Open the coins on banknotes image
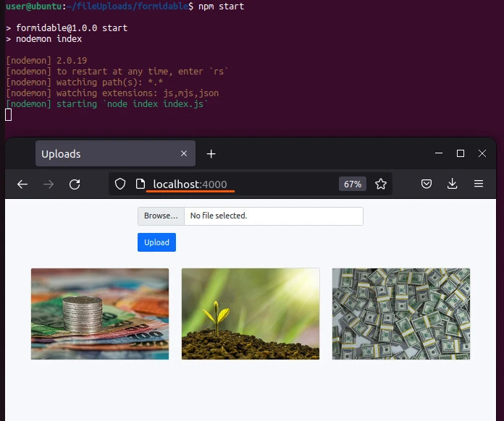504x421 pixels. point(100,314)
